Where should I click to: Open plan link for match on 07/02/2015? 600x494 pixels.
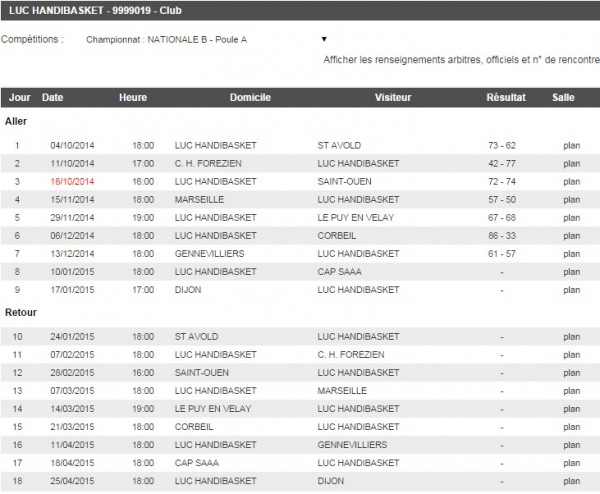pyautogui.click(x=571, y=355)
